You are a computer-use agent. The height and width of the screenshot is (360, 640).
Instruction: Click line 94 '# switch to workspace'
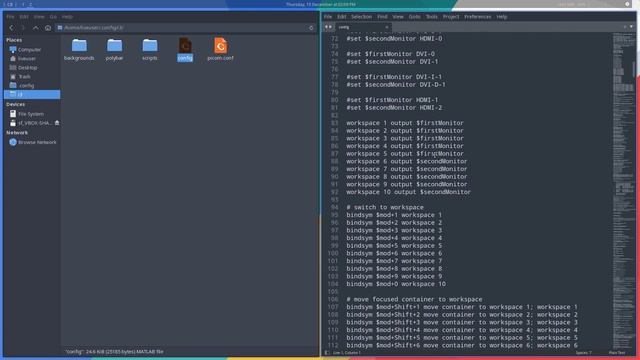point(385,207)
